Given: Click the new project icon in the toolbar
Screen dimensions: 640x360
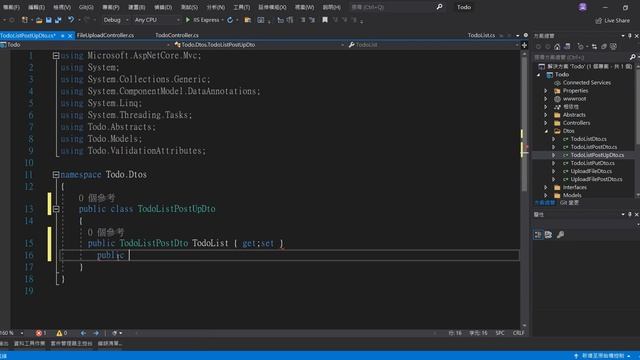Looking at the screenshot, I should tap(25, 20).
